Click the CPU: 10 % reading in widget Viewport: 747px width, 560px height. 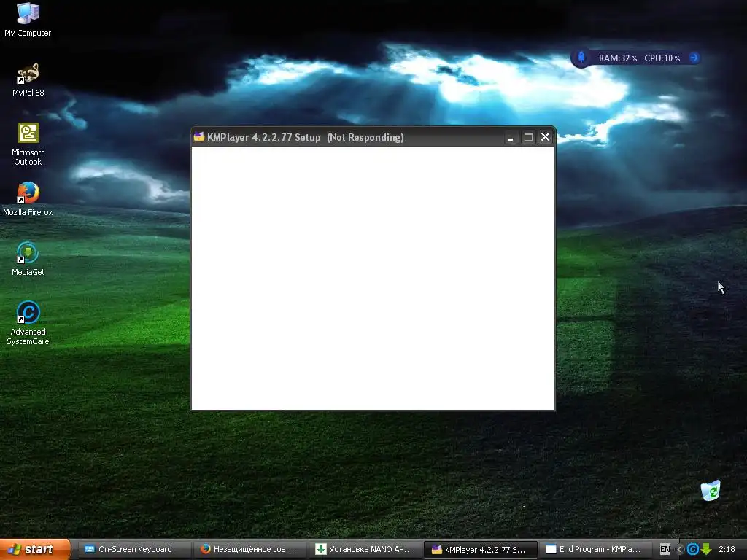click(x=662, y=58)
